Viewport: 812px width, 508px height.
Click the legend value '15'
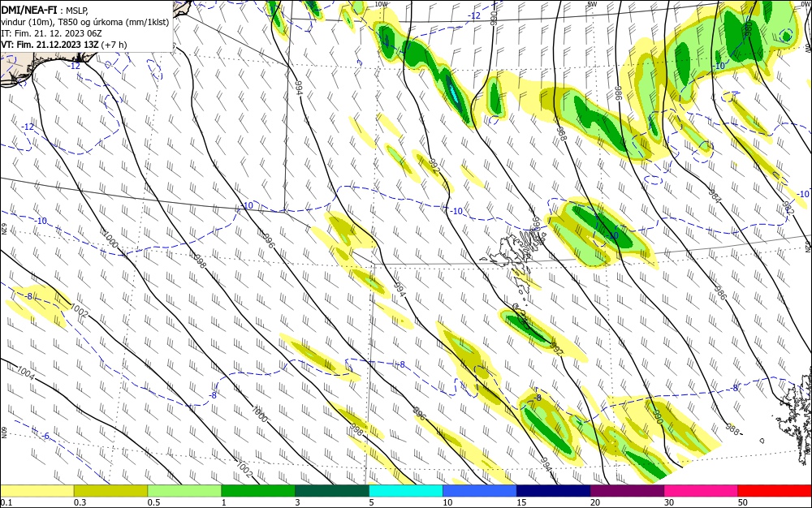coord(521,502)
